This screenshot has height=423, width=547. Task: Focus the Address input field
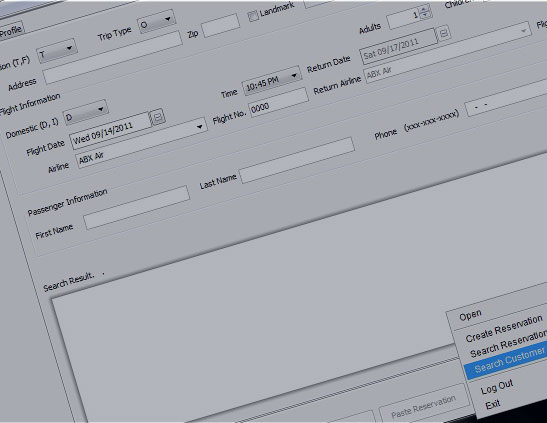112,57
